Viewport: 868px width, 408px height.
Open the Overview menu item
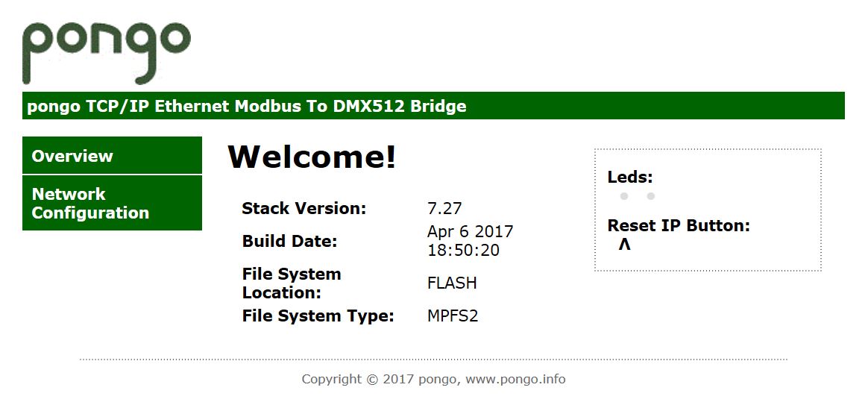pos(112,156)
